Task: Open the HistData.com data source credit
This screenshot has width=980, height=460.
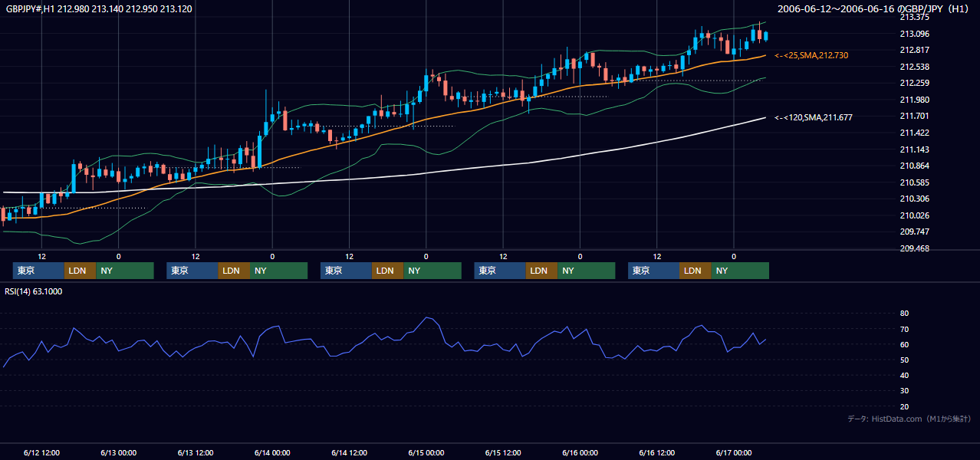Action: click(910, 419)
